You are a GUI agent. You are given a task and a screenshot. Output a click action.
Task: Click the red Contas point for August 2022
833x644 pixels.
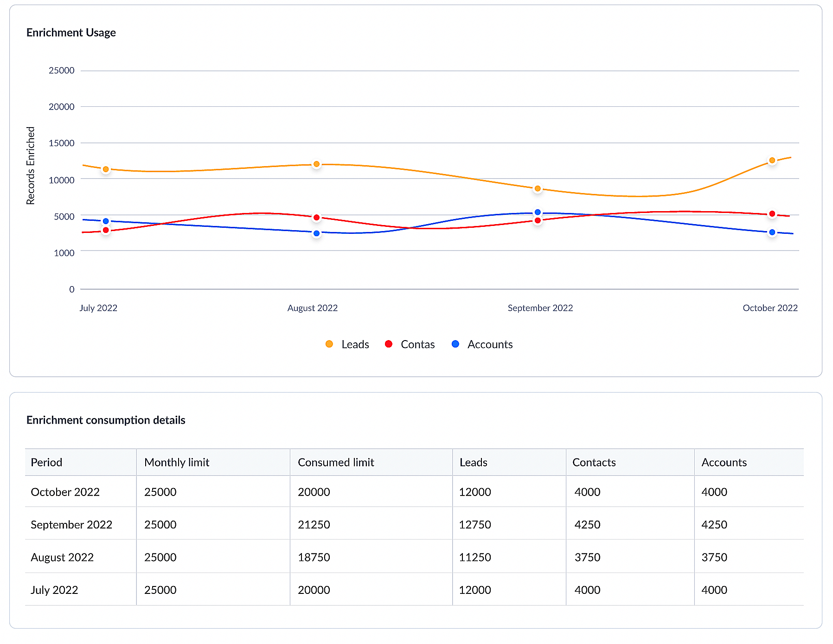tap(316, 218)
